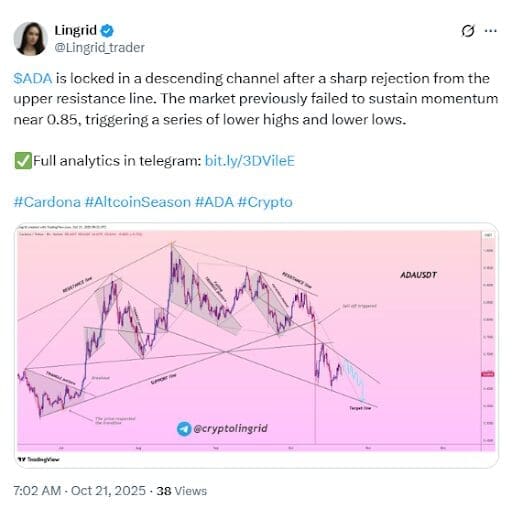The width and height of the screenshot is (512, 508).
Task: Open the @Lingrid_trader handle
Action: point(99,48)
